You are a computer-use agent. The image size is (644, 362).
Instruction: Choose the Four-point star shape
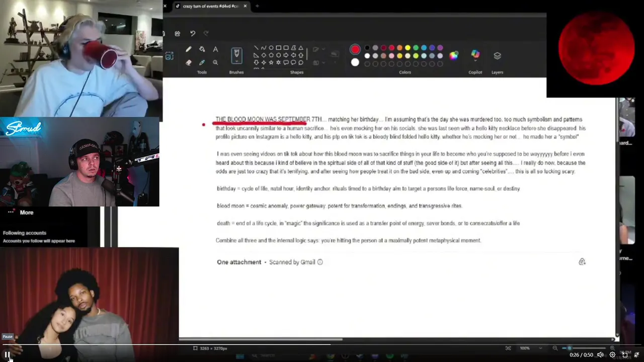(x=263, y=62)
